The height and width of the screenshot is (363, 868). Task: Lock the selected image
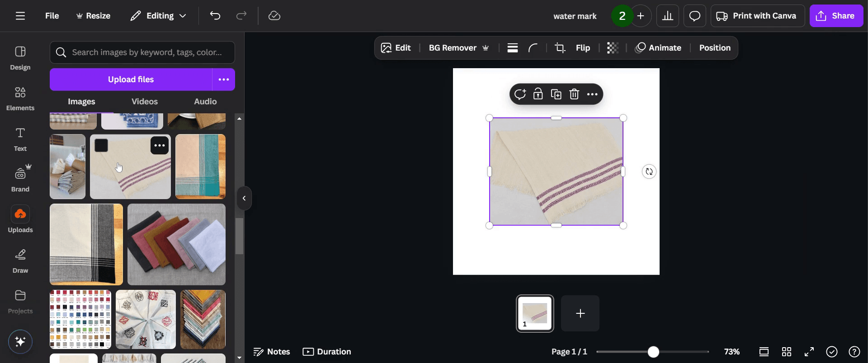click(538, 94)
